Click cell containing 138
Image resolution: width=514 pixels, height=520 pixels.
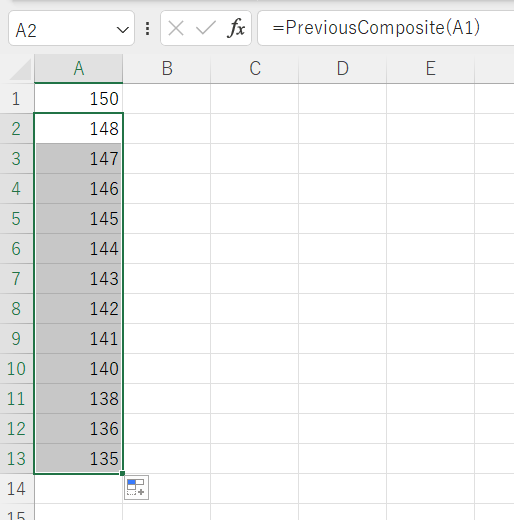(79, 399)
